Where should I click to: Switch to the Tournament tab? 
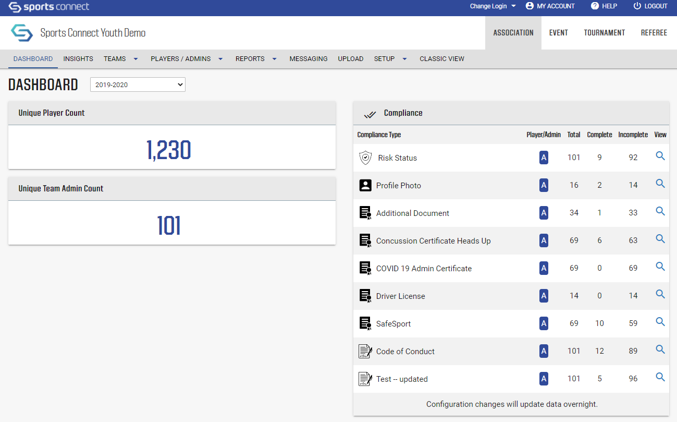click(604, 33)
